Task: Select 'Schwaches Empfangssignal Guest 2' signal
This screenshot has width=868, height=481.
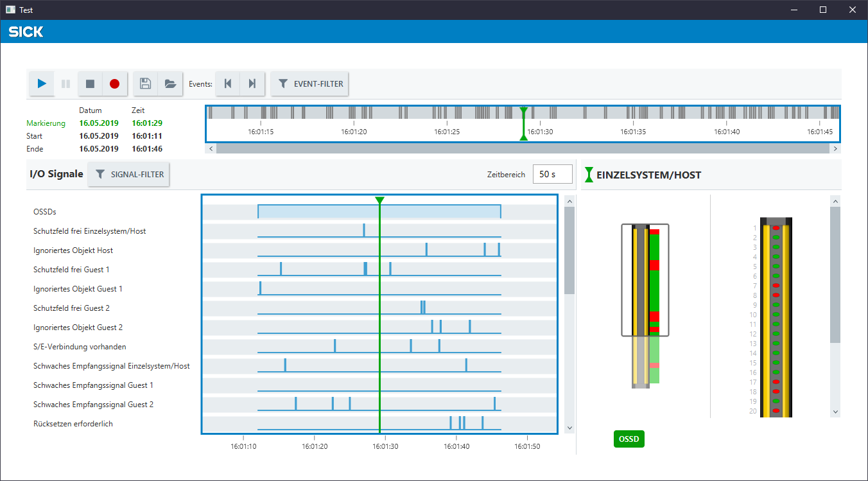Action: click(93, 405)
